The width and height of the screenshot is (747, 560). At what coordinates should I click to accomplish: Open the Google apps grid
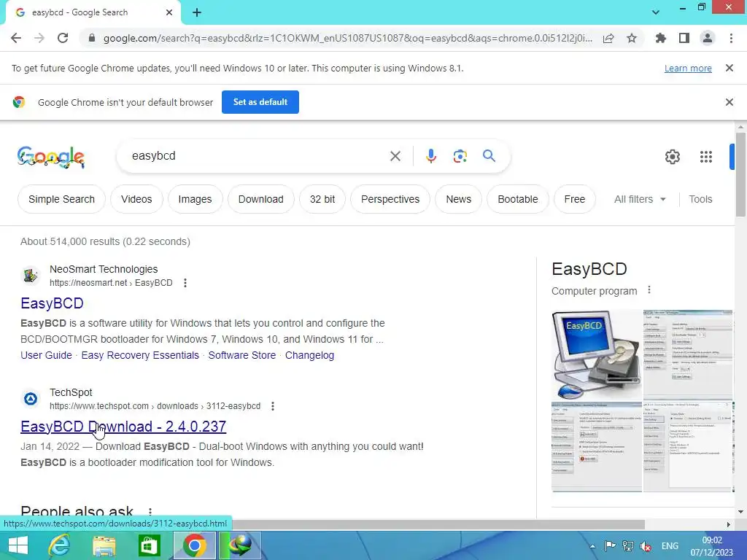[x=706, y=157]
